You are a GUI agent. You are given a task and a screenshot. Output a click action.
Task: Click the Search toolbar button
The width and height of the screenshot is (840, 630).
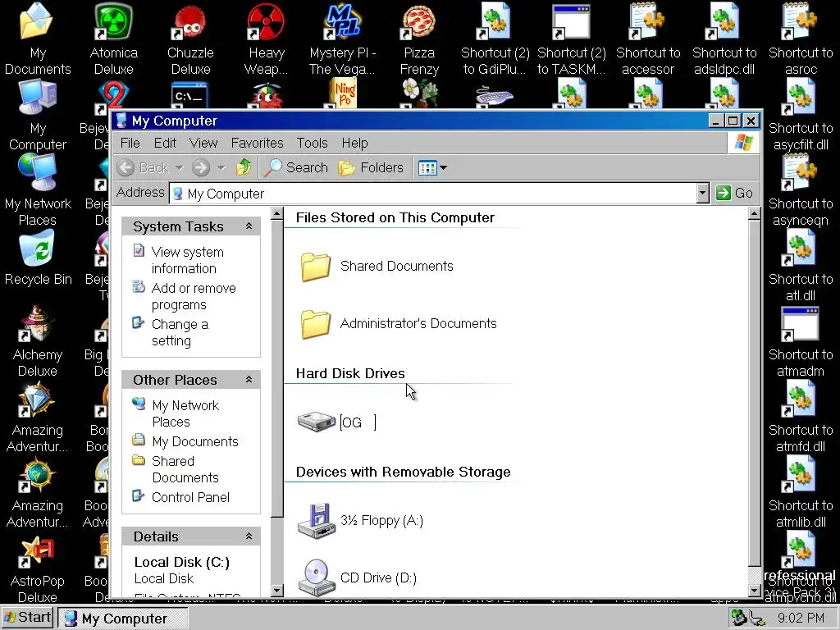pyautogui.click(x=296, y=167)
